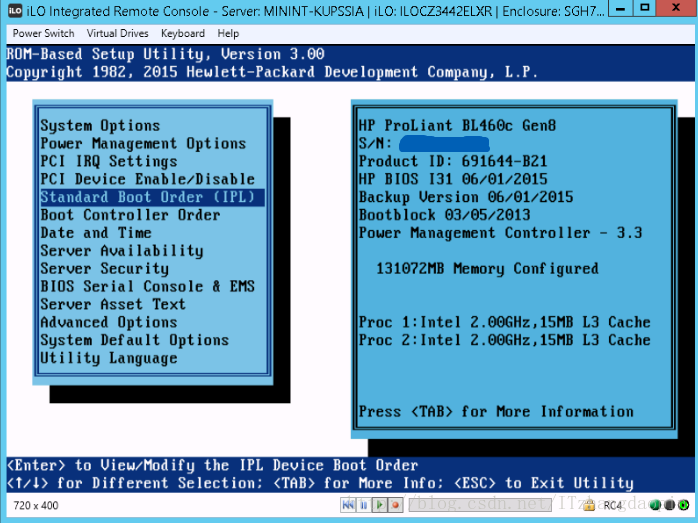Select PCI Device Enable/Disable entry
The width and height of the screenshot is (698, 523).
click(147, 179)
